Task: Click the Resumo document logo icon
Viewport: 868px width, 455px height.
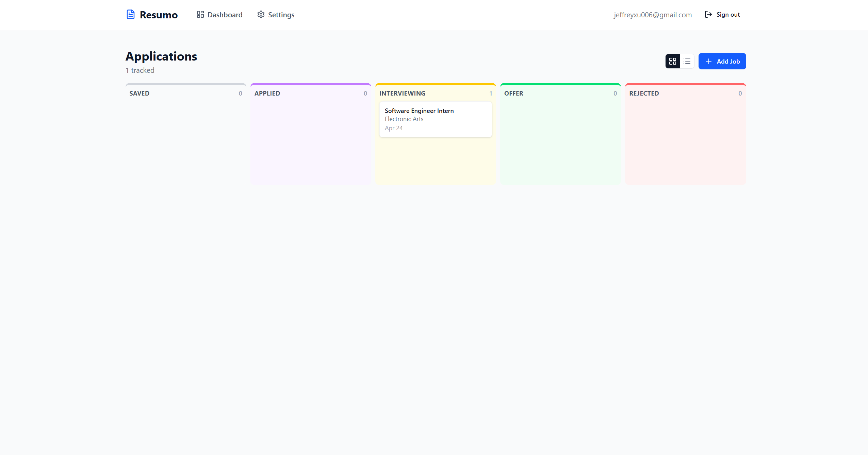Action: pos(131,15)
